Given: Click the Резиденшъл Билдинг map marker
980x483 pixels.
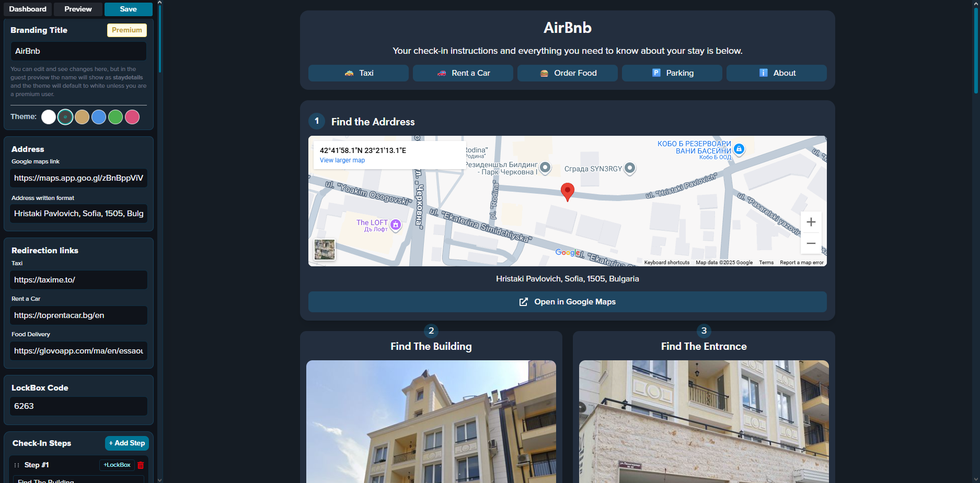Looking at the screenshot, I should coord(545,167).
